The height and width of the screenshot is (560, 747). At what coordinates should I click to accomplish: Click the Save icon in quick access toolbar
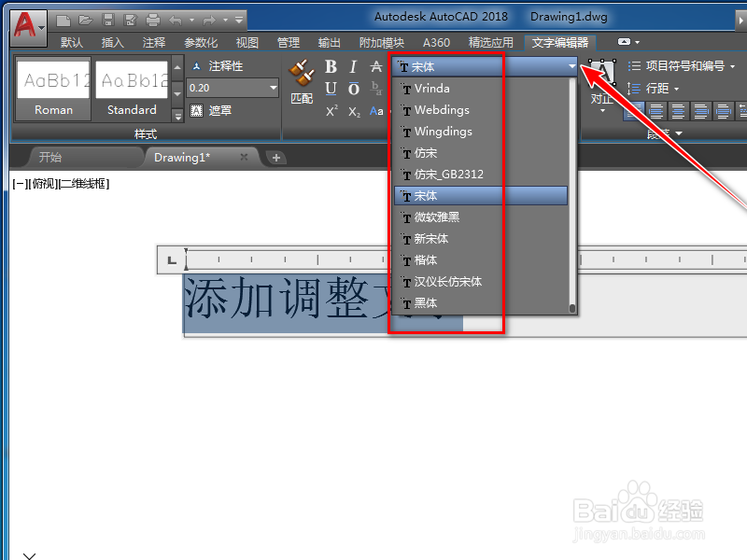(108, 20)
